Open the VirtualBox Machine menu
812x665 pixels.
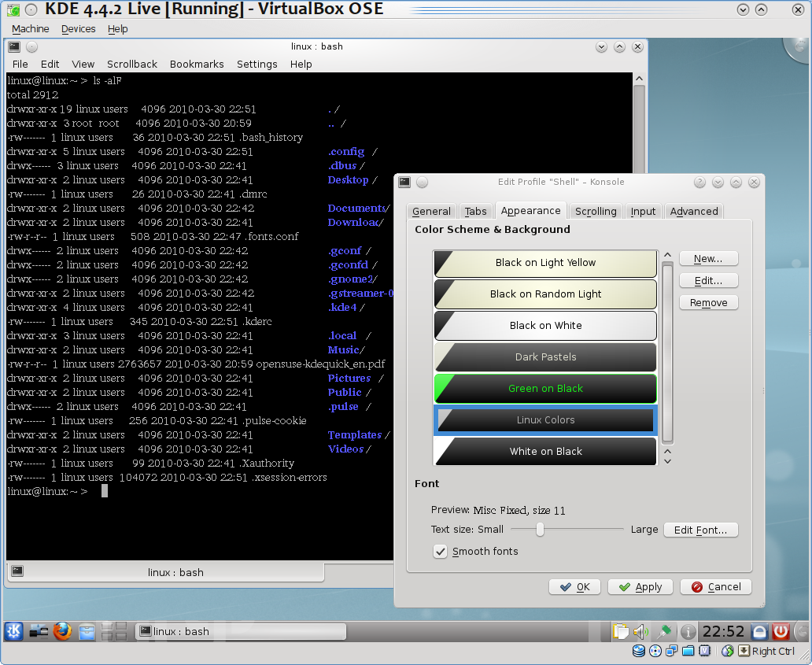pos(31,29)
